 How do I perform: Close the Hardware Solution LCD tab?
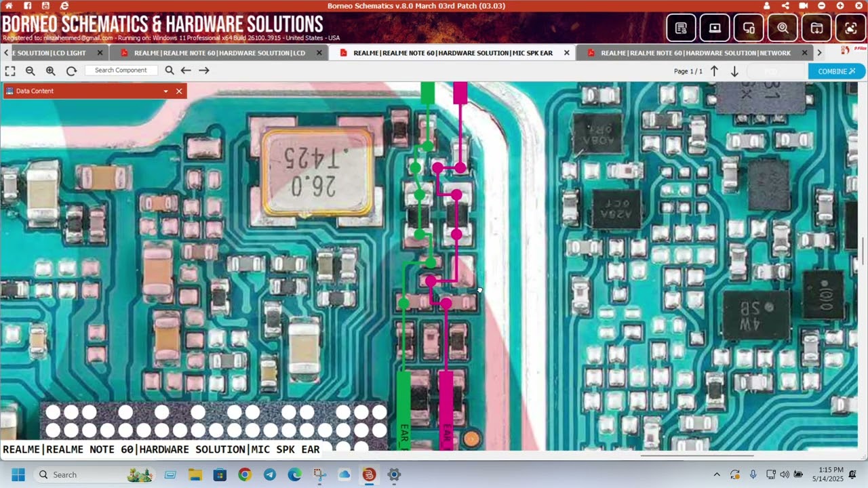pyautogui.click(x=319, y=53)
